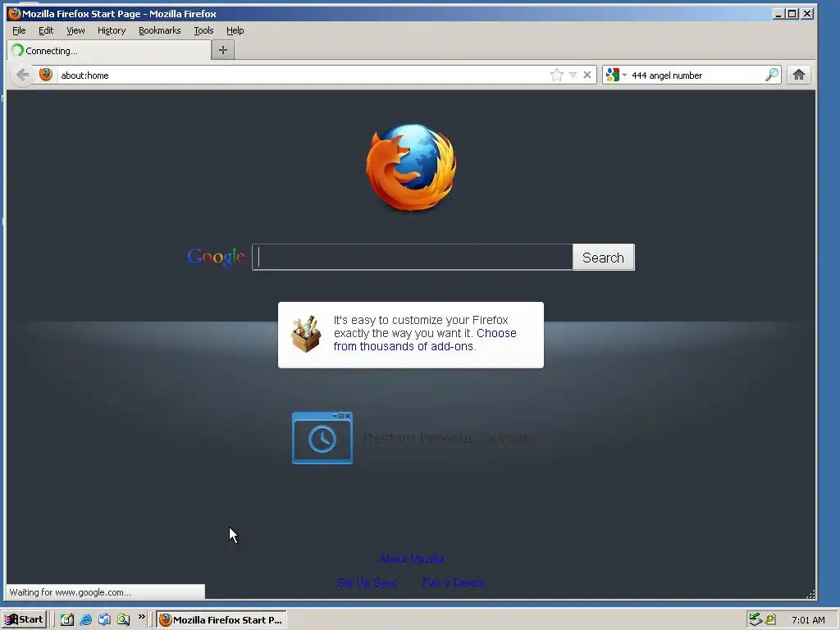Open a new tab with plus button
The height and width of the screenshot is (630, 840).
click(223, 50)
